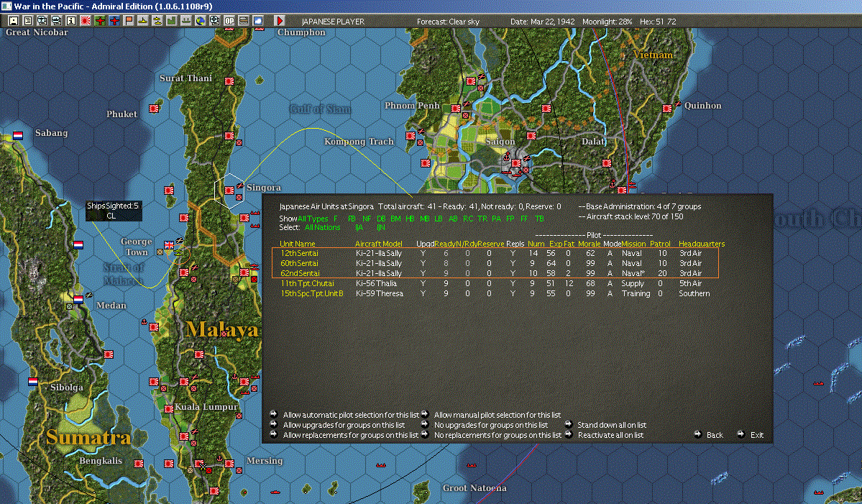862x504 pixels.
Task: Allow replacements for groups on this list
Action: tap(351, 435)
